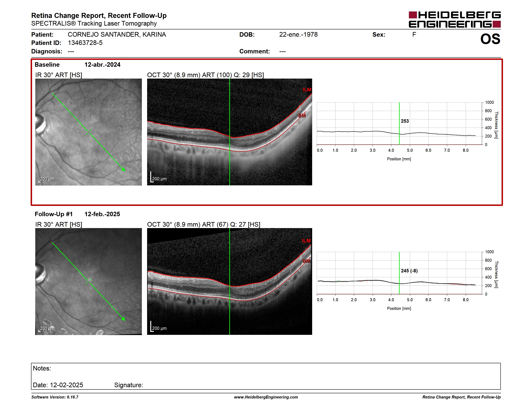Click the Baseline IR fundus image
The height and width of the screenshot is (411, 532).
(88, 132)
